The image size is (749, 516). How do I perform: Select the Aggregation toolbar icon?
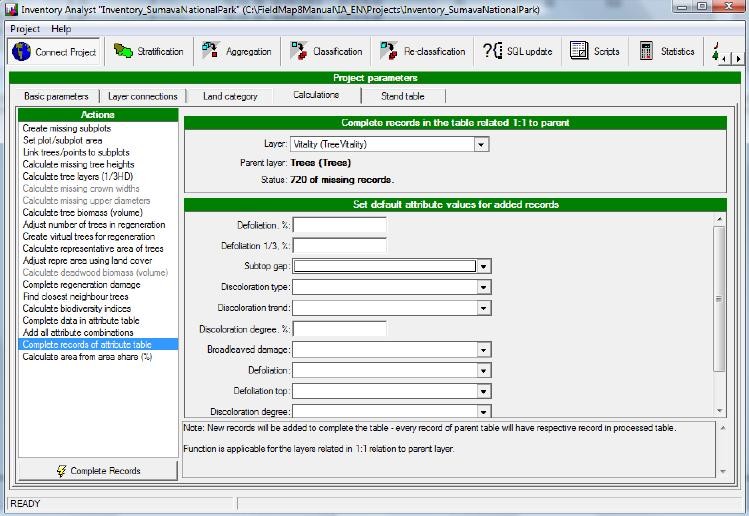point(210,51)
